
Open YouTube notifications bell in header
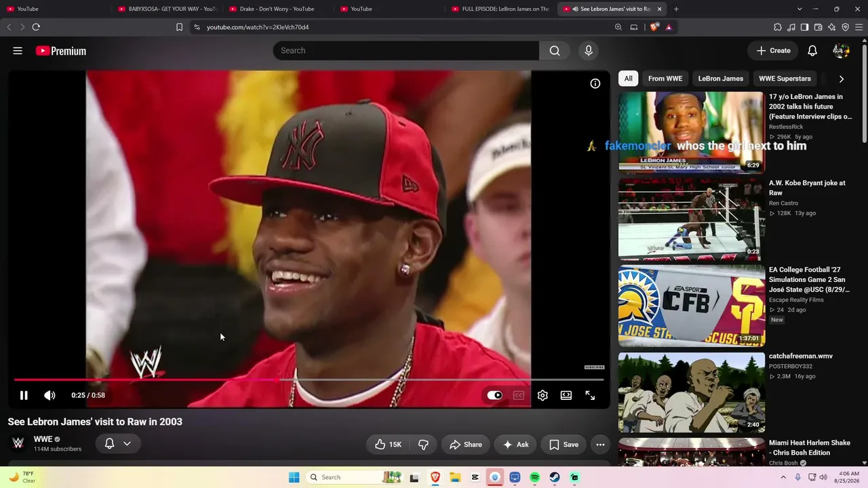coord(812,51)
